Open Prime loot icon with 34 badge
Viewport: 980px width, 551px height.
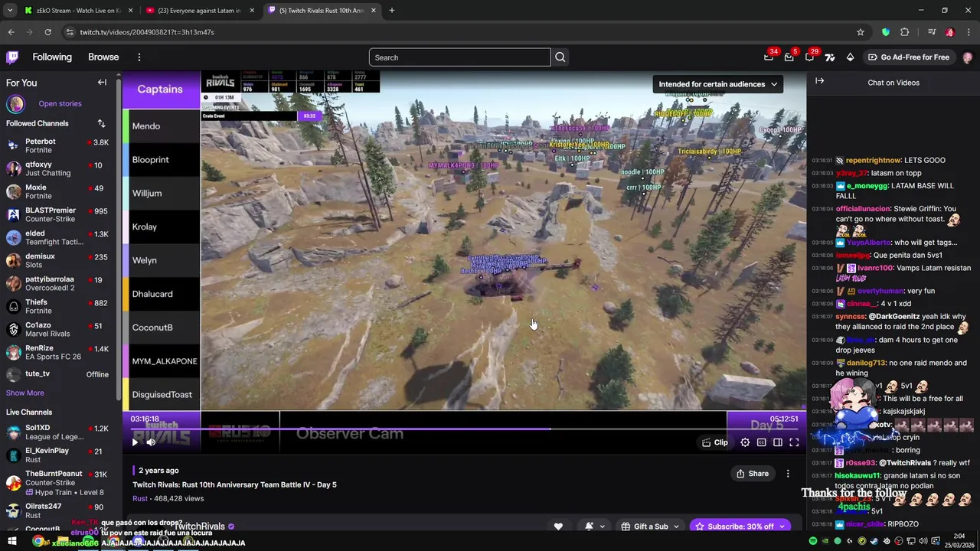coord(769,57)
